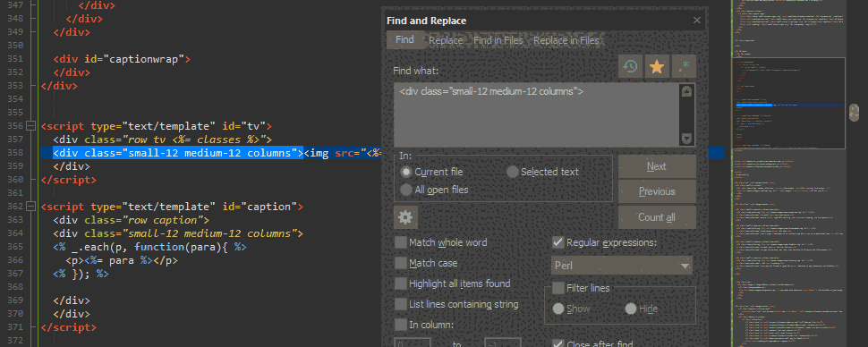Viewport: 868px width, 347px height.
Task: Click the div class="row caption" line
Action: tap(131, 220)
